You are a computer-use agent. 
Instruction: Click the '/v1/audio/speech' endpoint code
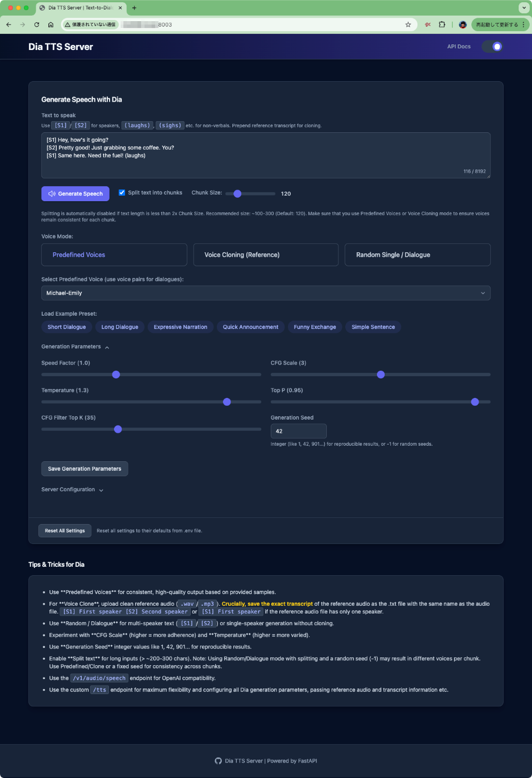click(100, 678)
